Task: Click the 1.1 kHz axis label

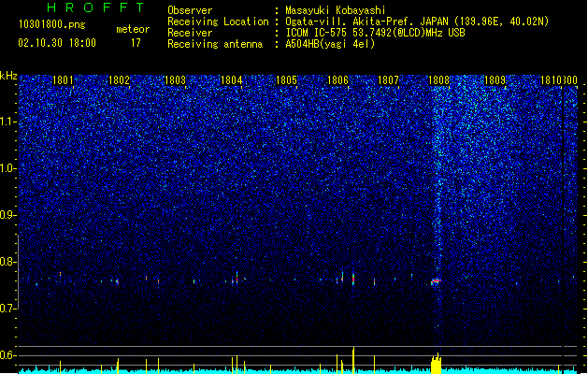Action: tap(8, 122)
